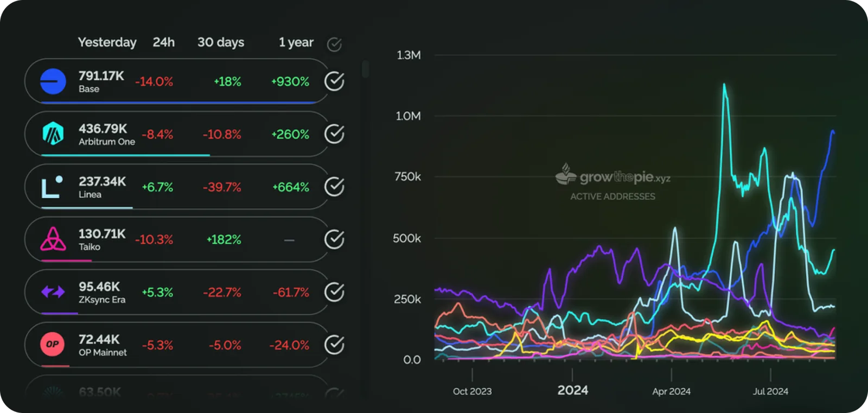Toggle the Arbitrum One checkmark
The image size is (868, 413).
[334, 134]
